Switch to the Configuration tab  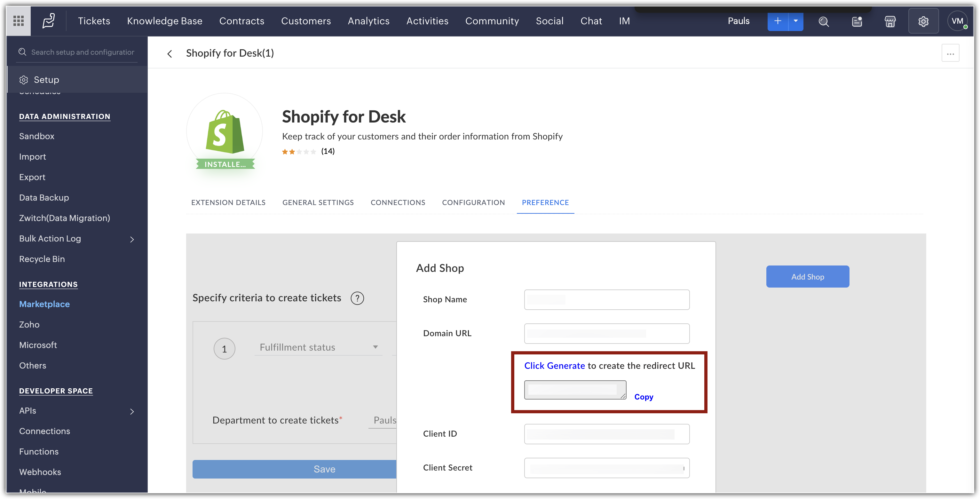473,202
